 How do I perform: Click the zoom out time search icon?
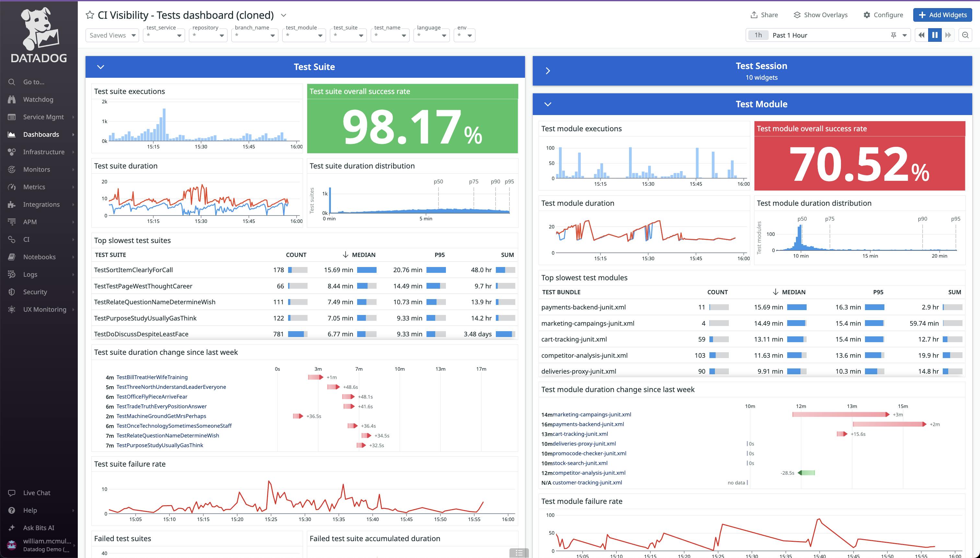click(965, 35)
